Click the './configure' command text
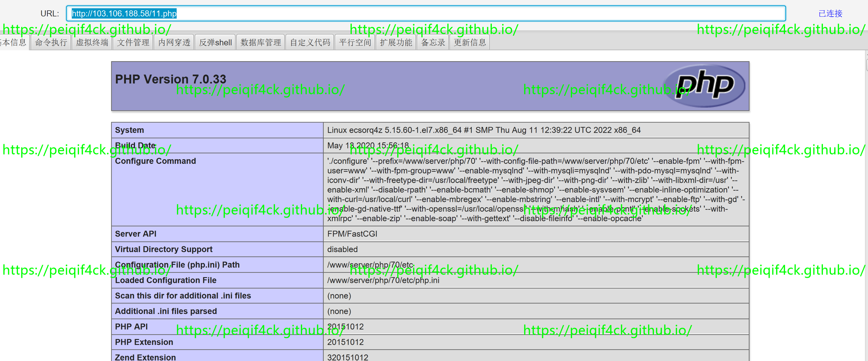This screenshot has height=361, width=868. pyautogui.click(x=536, y=190)
